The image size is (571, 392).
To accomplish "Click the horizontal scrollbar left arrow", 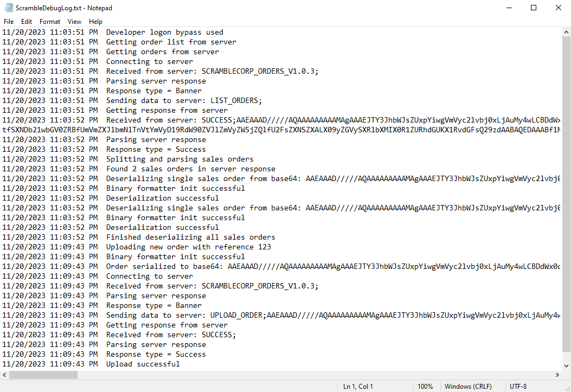I will coord(4,375).
